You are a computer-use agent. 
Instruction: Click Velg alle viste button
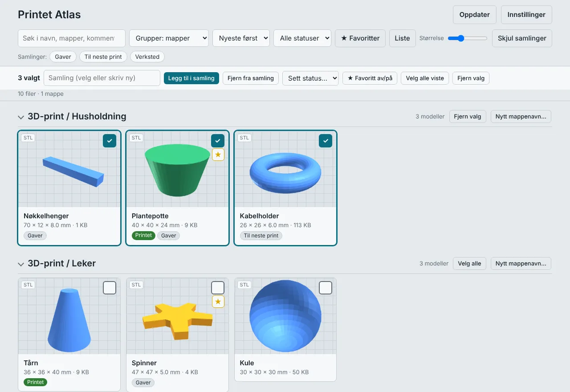(x=425, y=78)
